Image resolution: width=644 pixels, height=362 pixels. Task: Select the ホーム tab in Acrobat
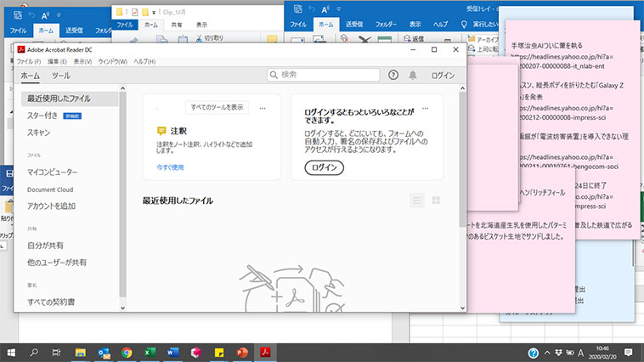(30, 76)
